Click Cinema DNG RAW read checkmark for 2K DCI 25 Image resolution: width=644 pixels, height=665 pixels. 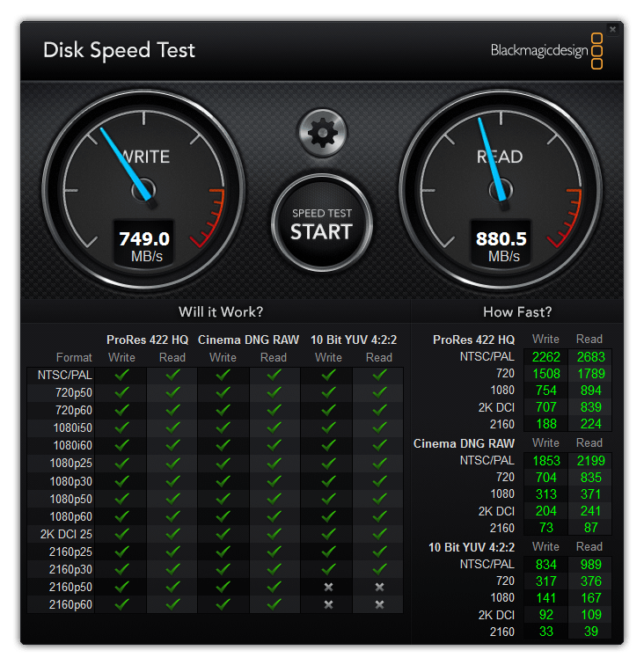[x=274, y=534]
